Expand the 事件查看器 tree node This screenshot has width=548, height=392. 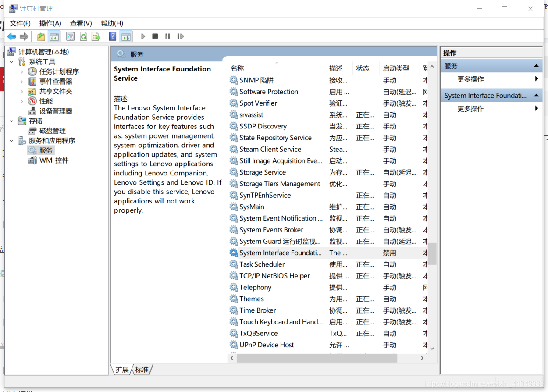[x=22, y=81]
